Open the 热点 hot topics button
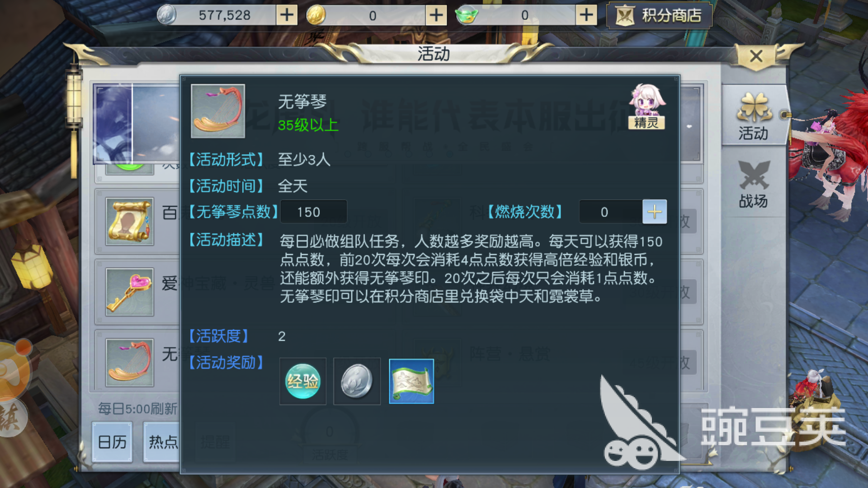The width and height of the screenshot is (868, 488). pyautogui.click(x=162, y=442)
